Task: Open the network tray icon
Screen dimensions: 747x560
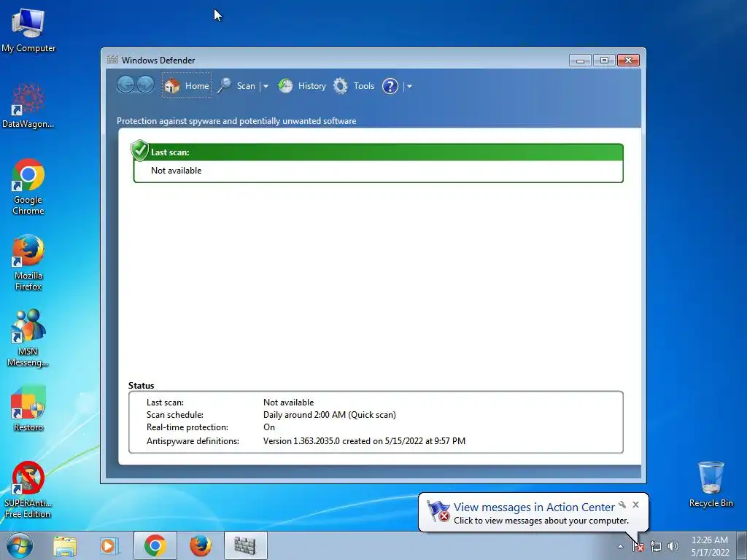Action: (x=656, y=547)
